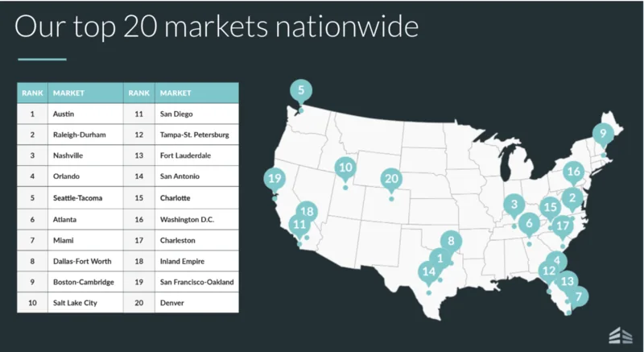Screen dimensions: 644x352
Task: Click the company logo in the bottom-right corner
Action: coord(619,335)
